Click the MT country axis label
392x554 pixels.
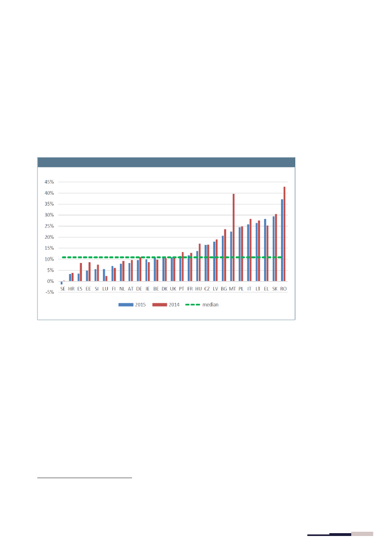[232, 288]
